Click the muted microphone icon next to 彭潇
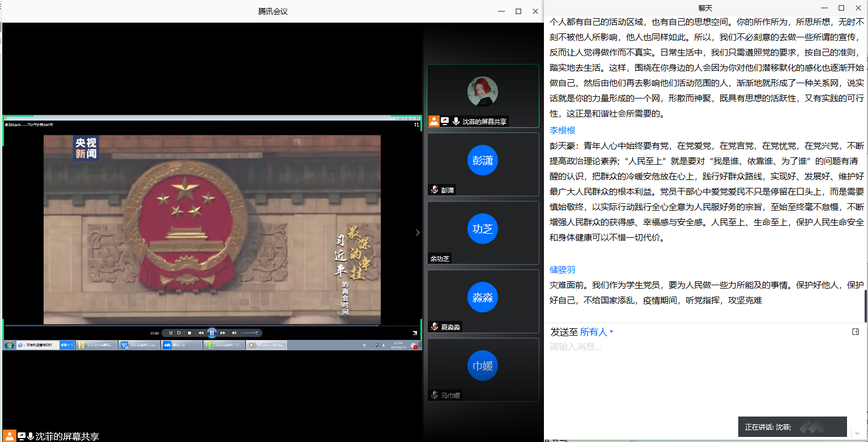This screenshot has height=442, width=868. [435, 190]
